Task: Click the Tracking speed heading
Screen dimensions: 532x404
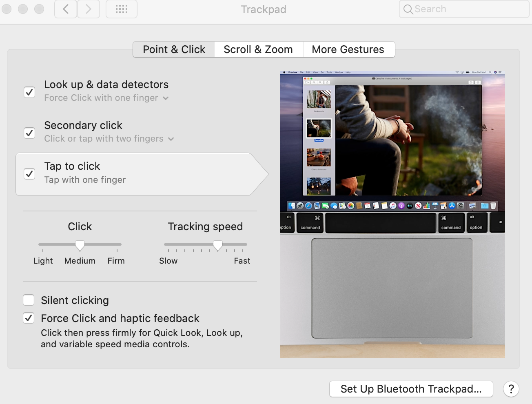Action: [205, 226]
